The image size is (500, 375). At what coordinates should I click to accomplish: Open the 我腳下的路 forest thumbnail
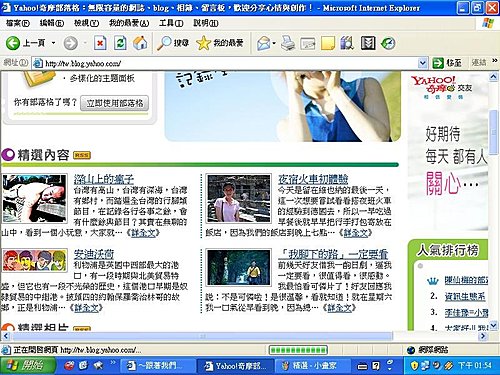tap(239, 268)
